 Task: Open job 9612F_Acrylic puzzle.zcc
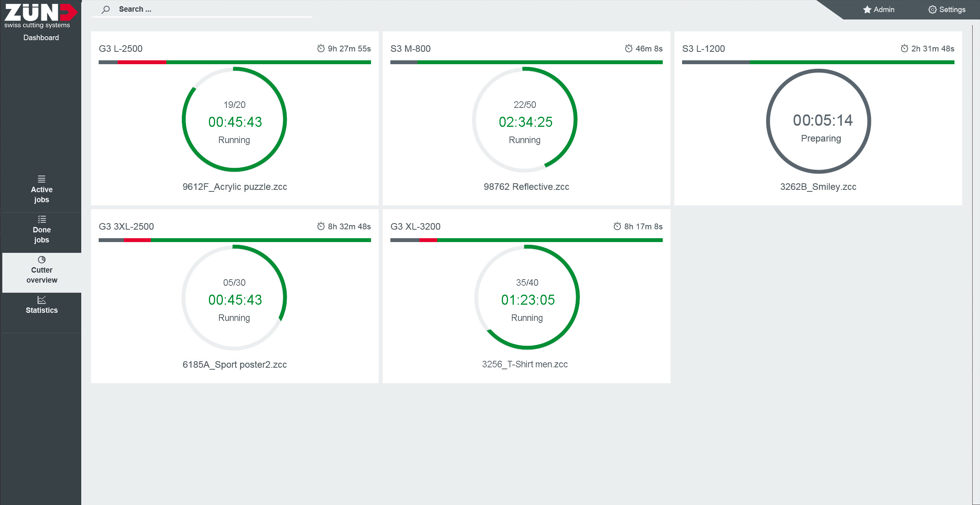[234, 187]
